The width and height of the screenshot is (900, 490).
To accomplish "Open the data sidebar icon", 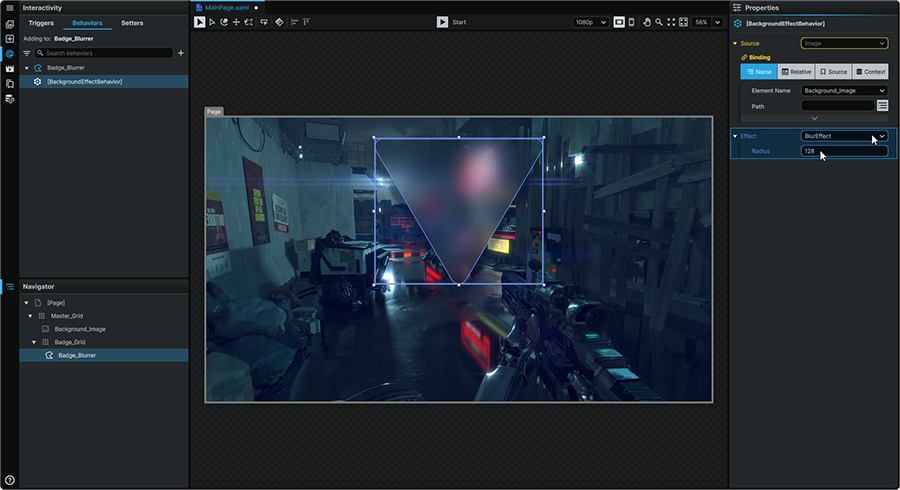I will (x=10, y=99).
